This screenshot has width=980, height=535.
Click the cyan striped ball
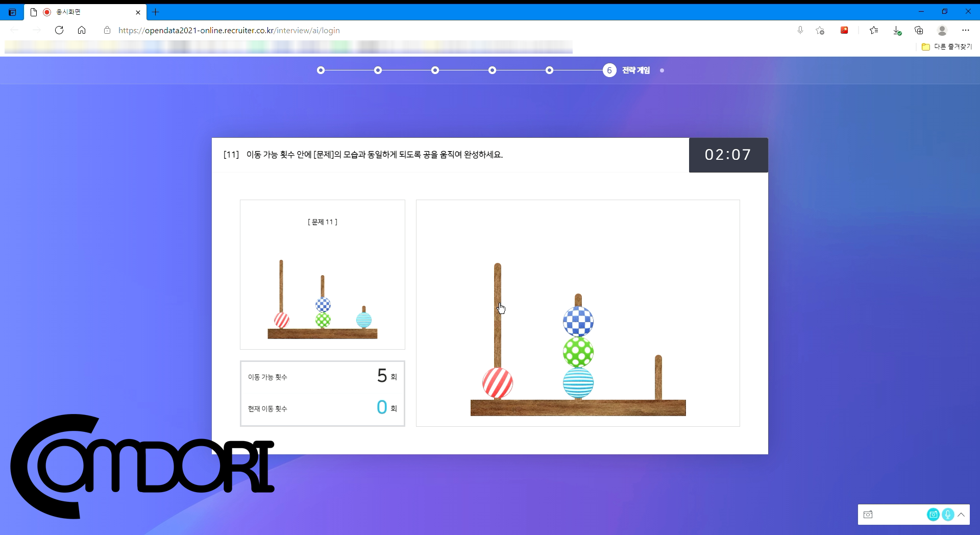pyautogui.click(x=578, y=383)
